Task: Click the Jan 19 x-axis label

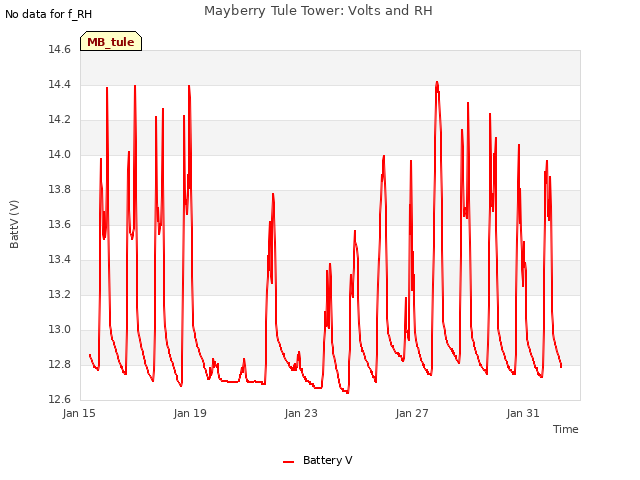Action: pos(190,413)
